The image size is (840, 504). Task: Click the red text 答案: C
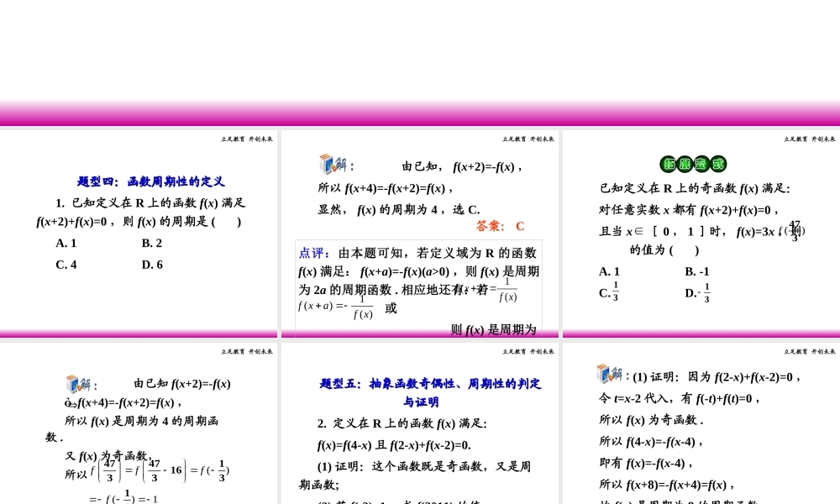501,226
